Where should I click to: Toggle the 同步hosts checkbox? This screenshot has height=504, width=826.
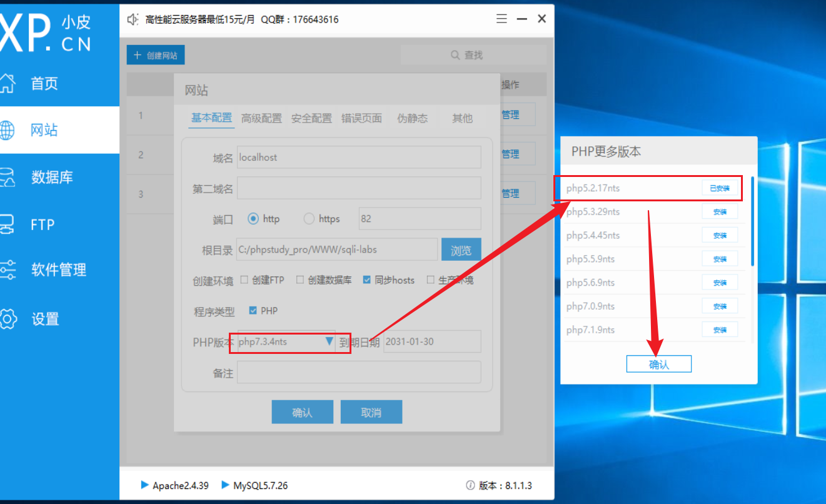(x=367, y=280)
